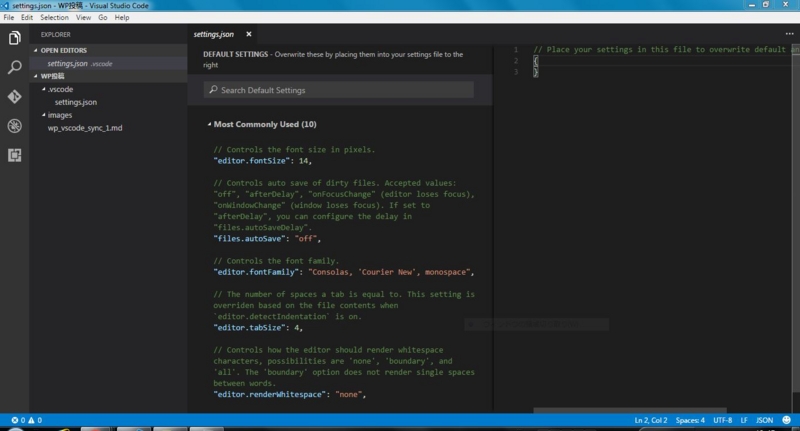Open the Selection menu
Viewport: 800px width, 431px height.
click(x=54, y=17)
